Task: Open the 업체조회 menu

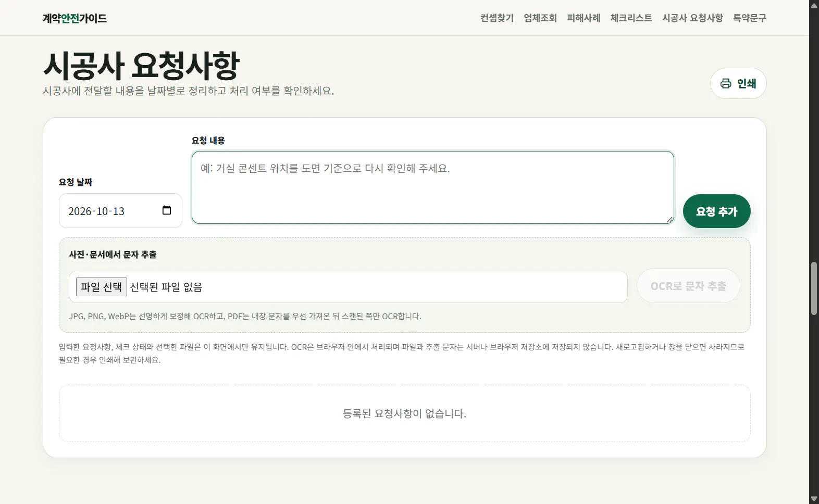Action: [540, 18]
